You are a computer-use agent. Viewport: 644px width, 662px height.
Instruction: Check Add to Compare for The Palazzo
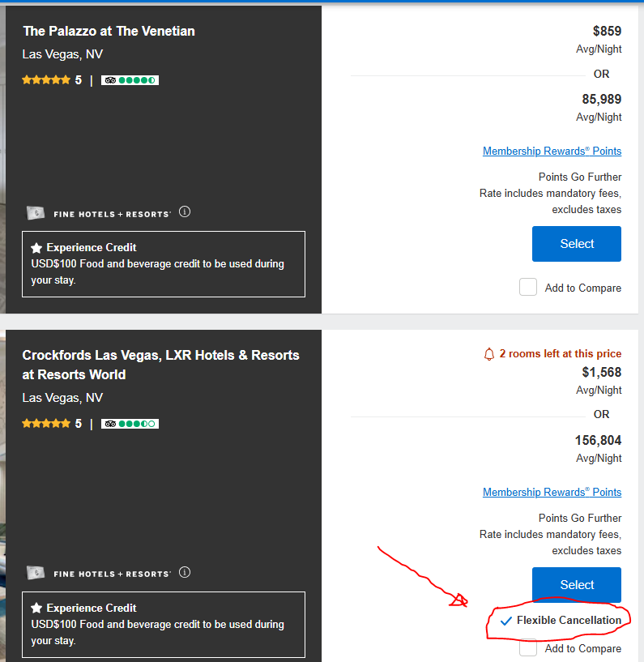tap(528, 287)
